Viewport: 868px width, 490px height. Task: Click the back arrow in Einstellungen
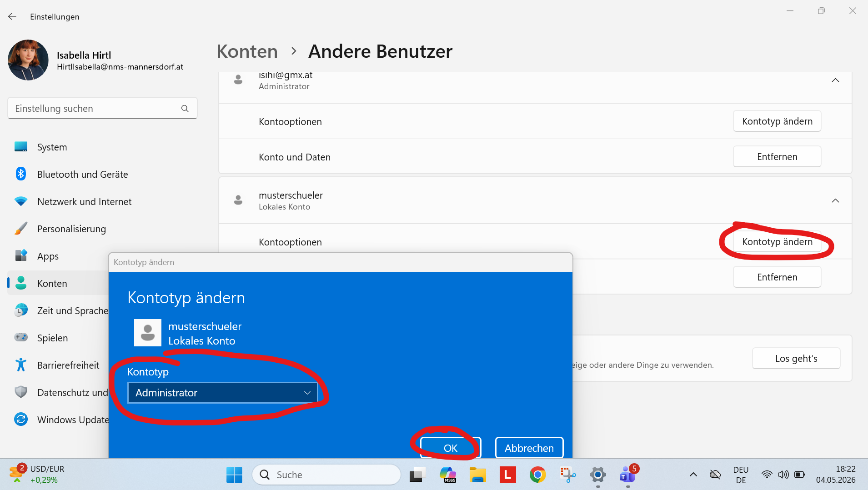tap(12, 16)
